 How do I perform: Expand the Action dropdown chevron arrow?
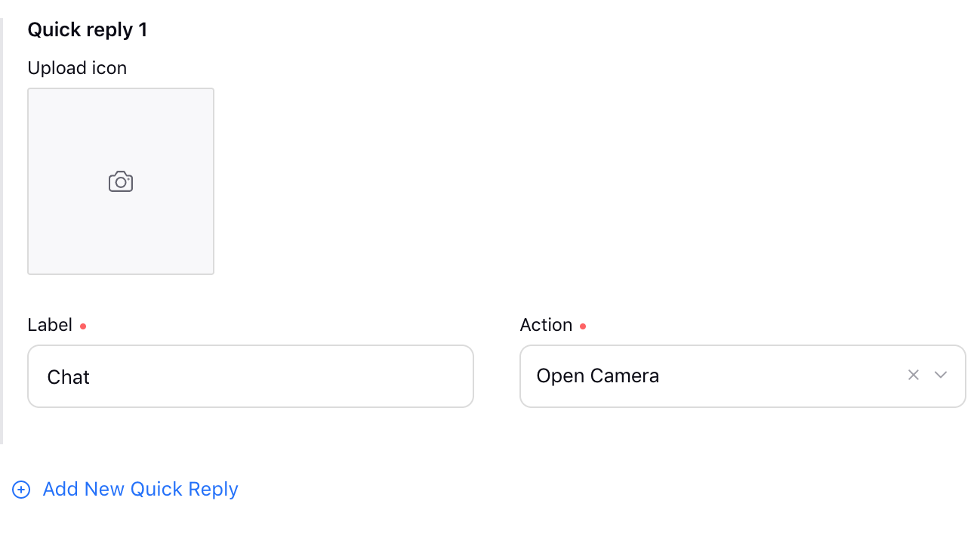[941, 375]
